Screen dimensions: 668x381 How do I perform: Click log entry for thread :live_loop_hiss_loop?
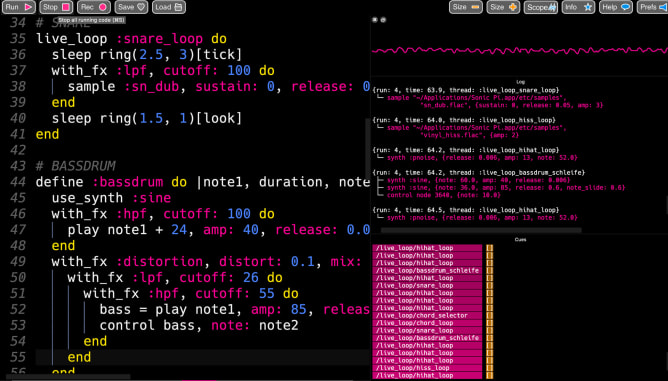click(464, 120)
